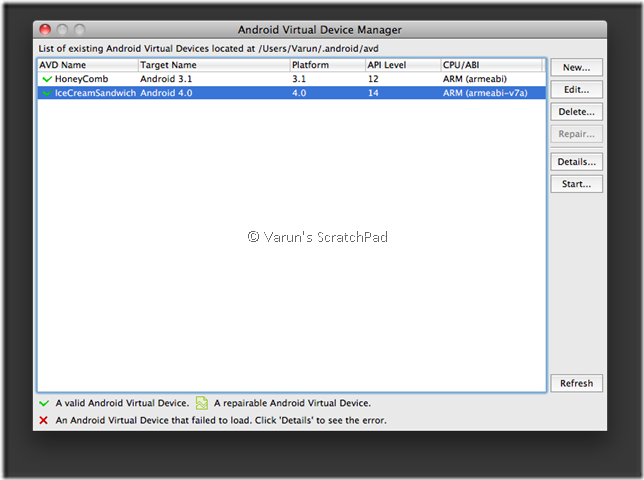Click green checkmark beside IceCreamSandwich
This screenshot has height=480, width=644.
(47, 93)
